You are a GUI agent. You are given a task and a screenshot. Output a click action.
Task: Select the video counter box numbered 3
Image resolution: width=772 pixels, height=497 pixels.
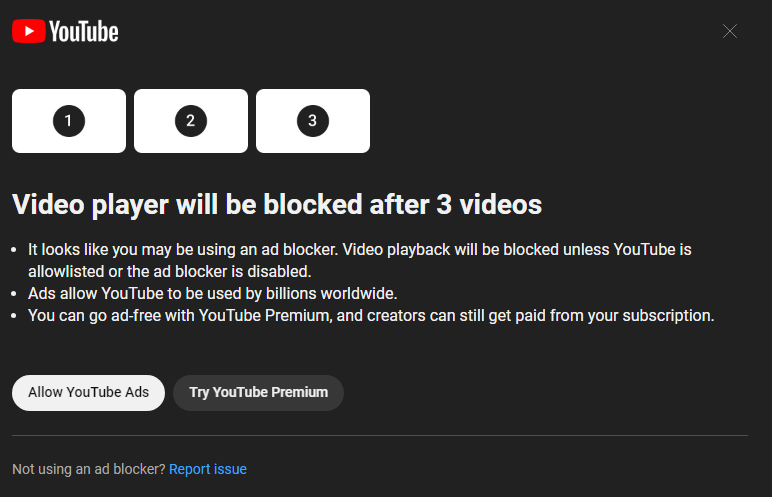tap(313, 121)
